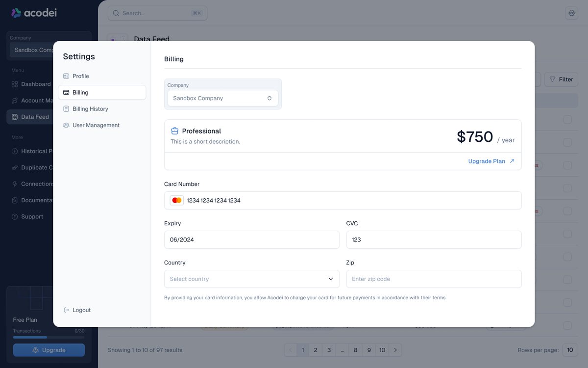The width and height of the screenshot is (588, 368).
Task: Click the Card Number field
Action: pos(343,200)
